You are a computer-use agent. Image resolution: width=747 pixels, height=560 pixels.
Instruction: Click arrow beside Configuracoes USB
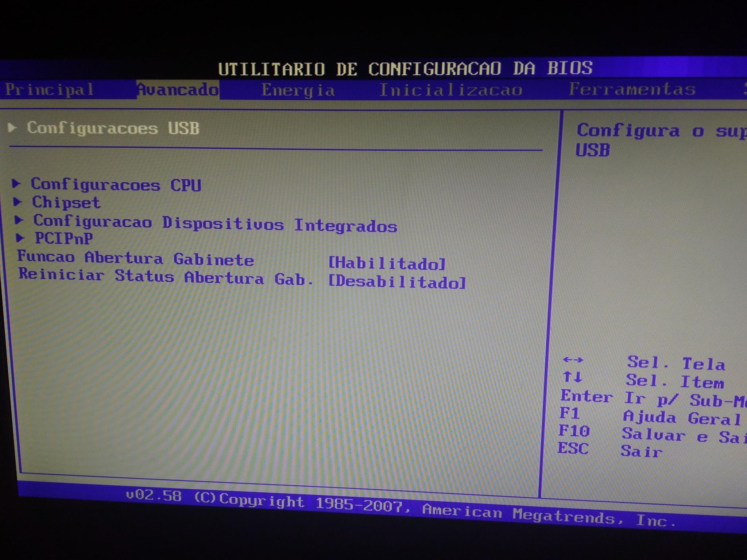(12, 127)
